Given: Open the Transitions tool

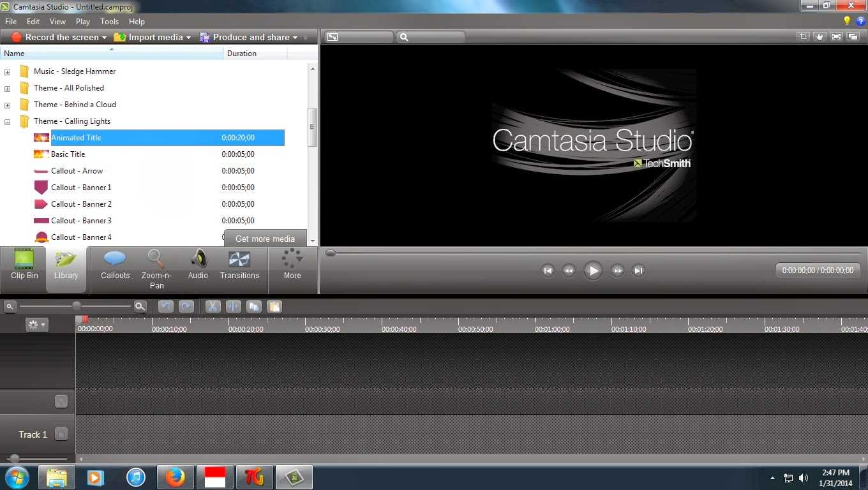Looking at the screenshot, I should pos(239,265).
